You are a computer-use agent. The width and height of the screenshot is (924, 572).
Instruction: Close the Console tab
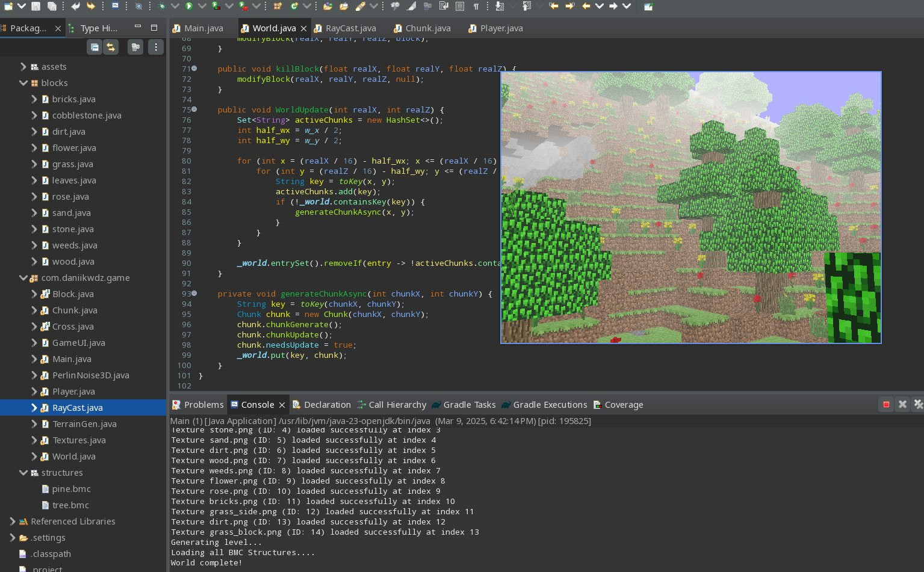[x=282, y=405]
